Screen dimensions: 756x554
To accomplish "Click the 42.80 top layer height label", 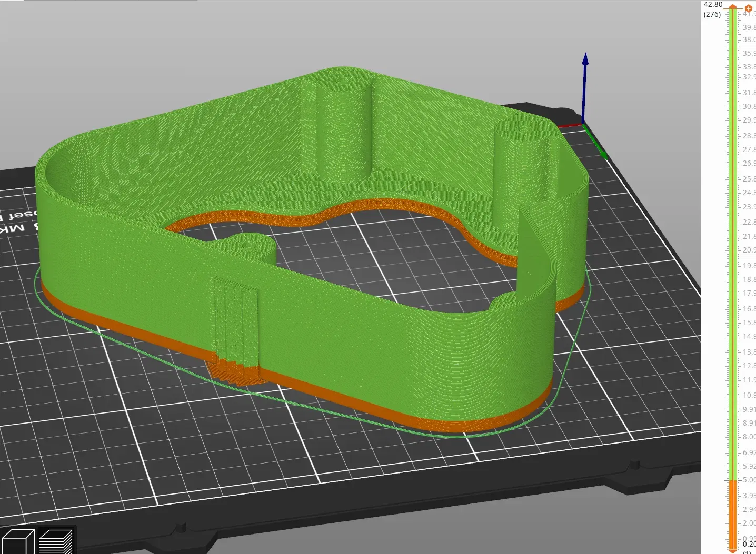I will coord(713,4).
